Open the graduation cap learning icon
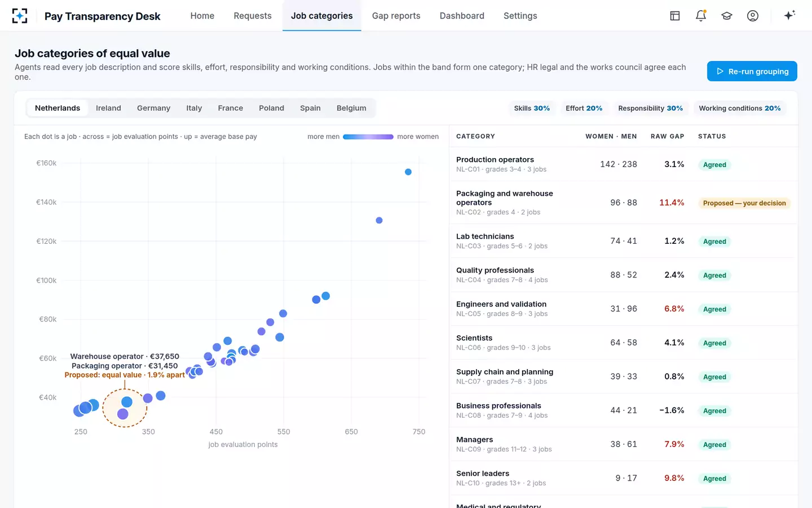Image resolution: width=812 pixels, height=508 pixels. click(x=727, y=16)
